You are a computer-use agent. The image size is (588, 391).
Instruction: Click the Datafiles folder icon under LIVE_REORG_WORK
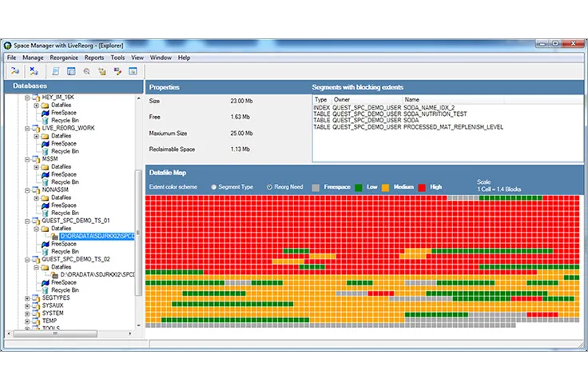46,136
